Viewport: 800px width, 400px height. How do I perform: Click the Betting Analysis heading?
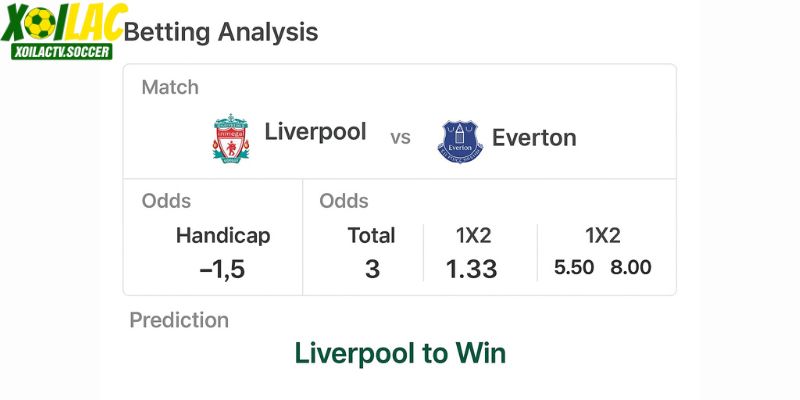point(220,32)
